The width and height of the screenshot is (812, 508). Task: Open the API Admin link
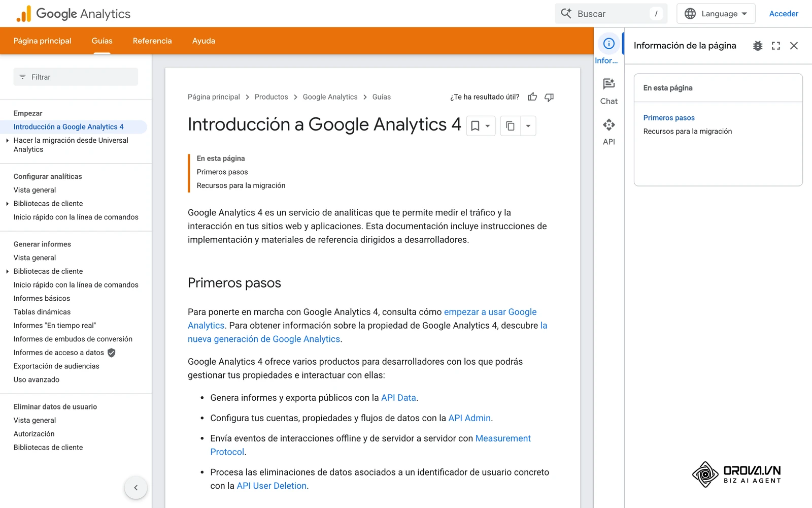click(x=469, y=418)
